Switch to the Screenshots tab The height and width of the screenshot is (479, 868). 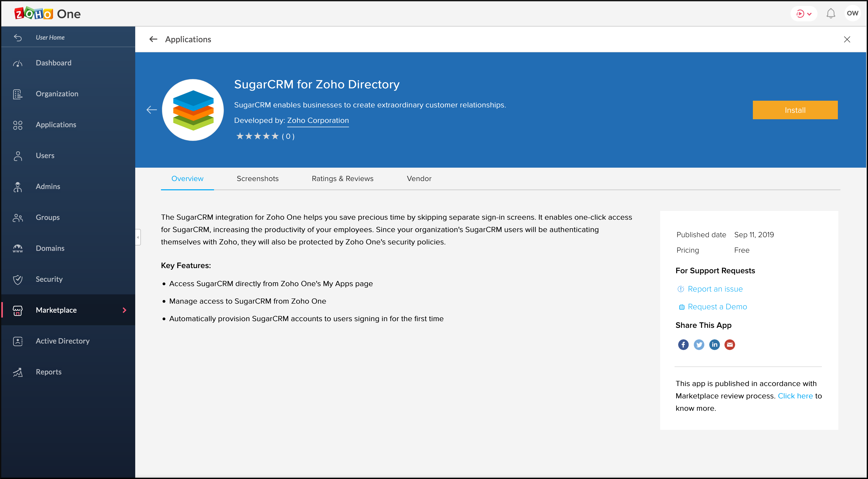pyautogui.click(x=257, y=178)
